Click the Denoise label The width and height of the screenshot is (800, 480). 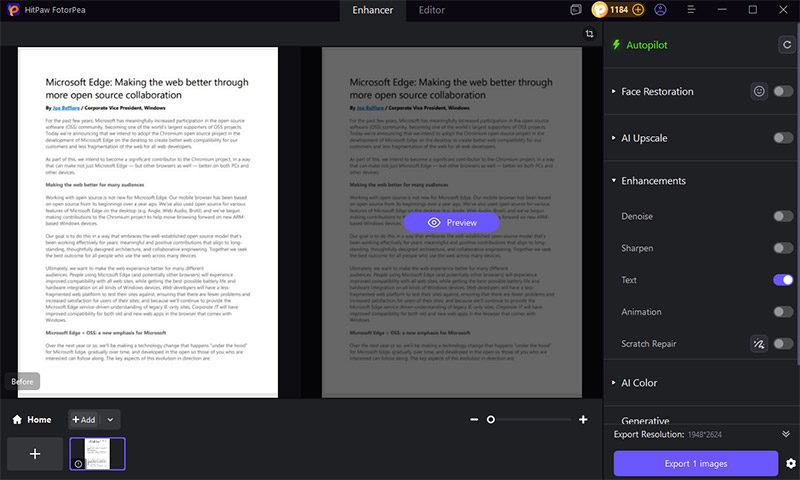[637, 216]
